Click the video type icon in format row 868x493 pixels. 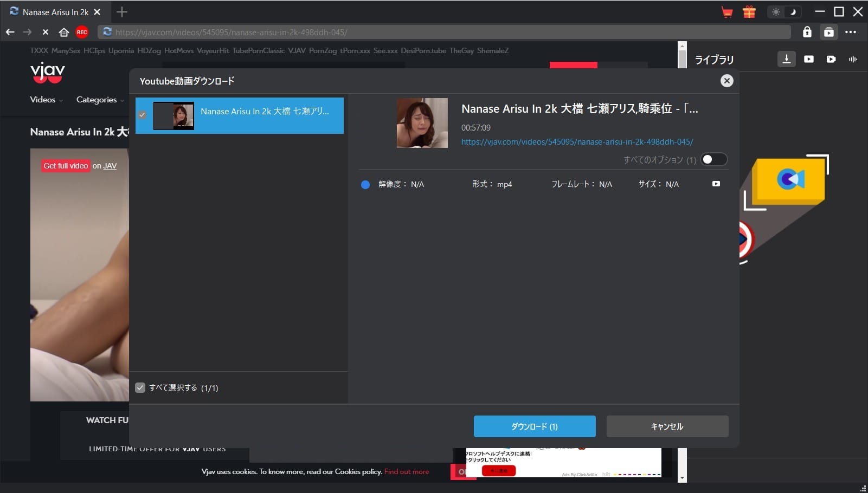(x=716, y=184)
